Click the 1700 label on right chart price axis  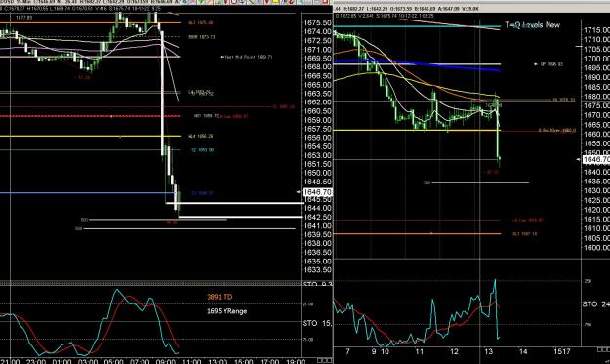click(x=596, y=59)
